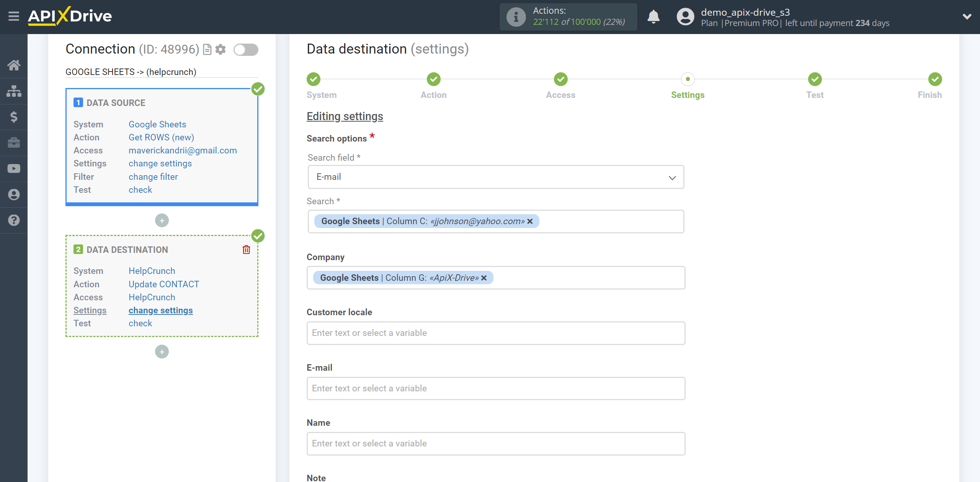Image resolution: width=980 pixels, height=482 pixels.
Task: Click the Data Destination block header
Action: pyautogui.click(x=127, y=250)
